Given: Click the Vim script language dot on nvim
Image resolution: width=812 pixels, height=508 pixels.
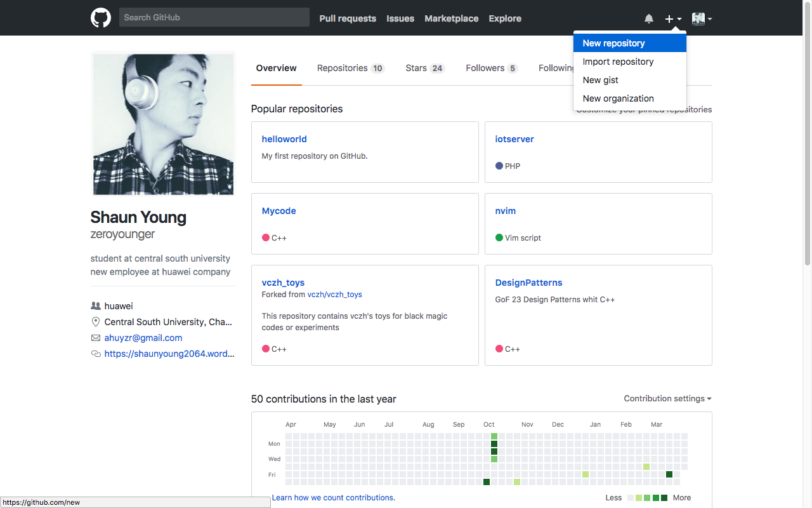Looking at the screenshot, I should (x=499, y=237).
